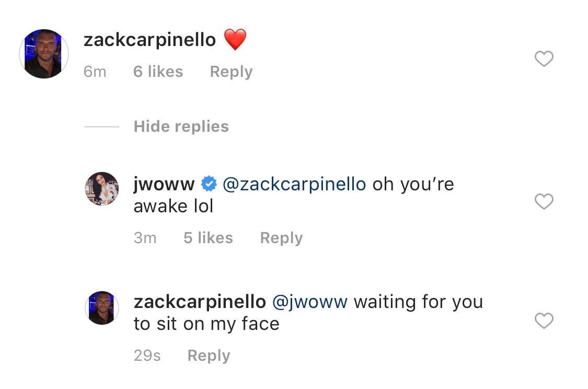The height and width of the screenshot is (389, 588).
Task: Like the "waiting for you" reply
Action: 544,320
